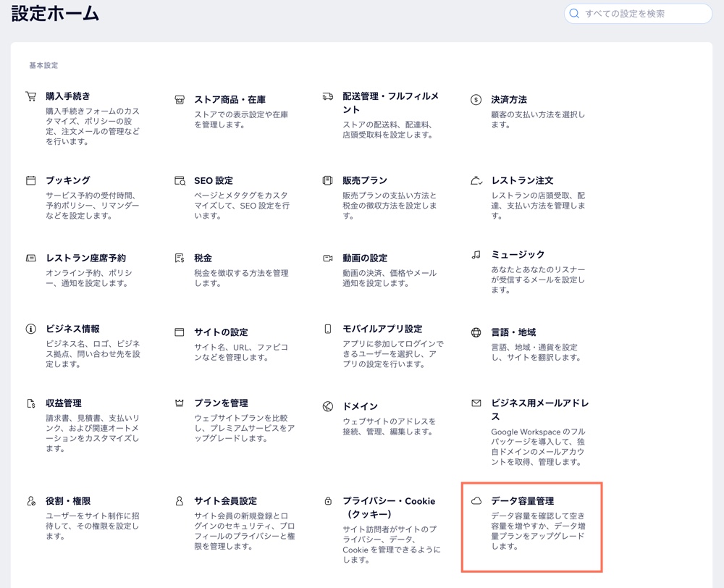Focus the すべての設定を検索 search field
The width and height of the screenshot is (724, 588).
pyautogui.click(x=644, y=14)
